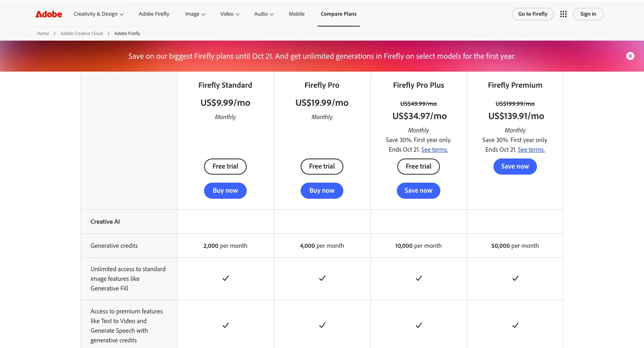
Task: Click the Creative AI section label
Action: click(x=105, y=222)
